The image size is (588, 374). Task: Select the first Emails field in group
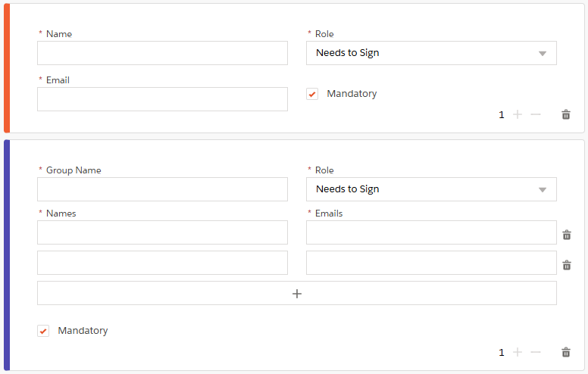click(x=431, y=232)
